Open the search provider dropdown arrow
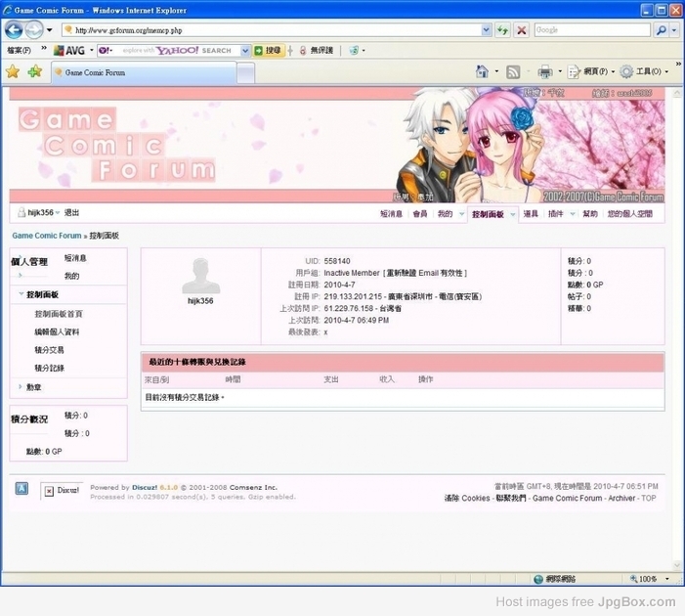The width and height of the screenshot is (685, 616). (674, 30)
